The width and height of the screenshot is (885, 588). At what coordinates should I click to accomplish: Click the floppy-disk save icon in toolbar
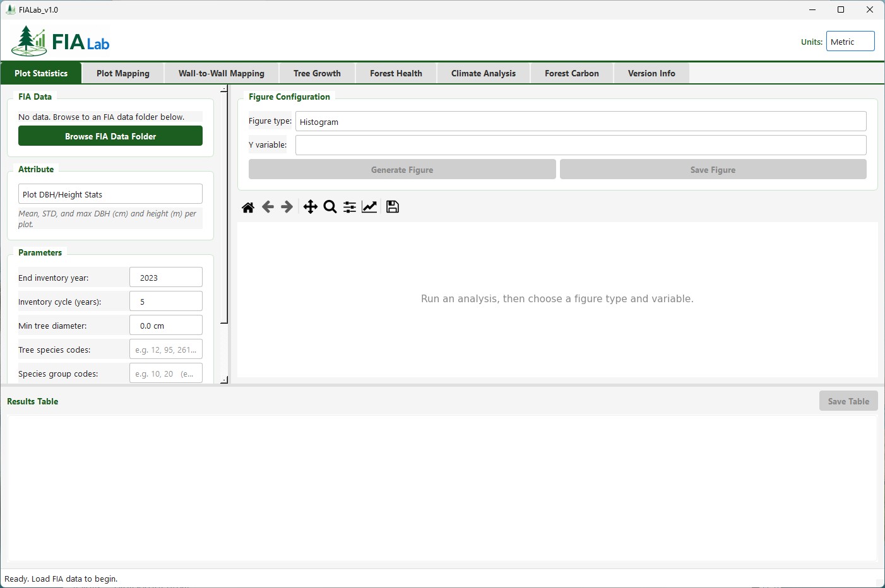pos(393,207)
